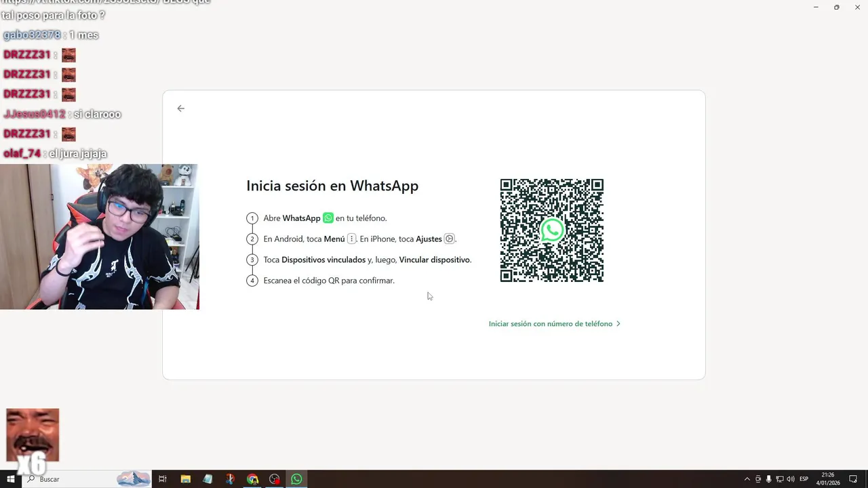Click the Buscar search box
The image size is (868, 488).
pyautogui.click(x=87, y=479)
